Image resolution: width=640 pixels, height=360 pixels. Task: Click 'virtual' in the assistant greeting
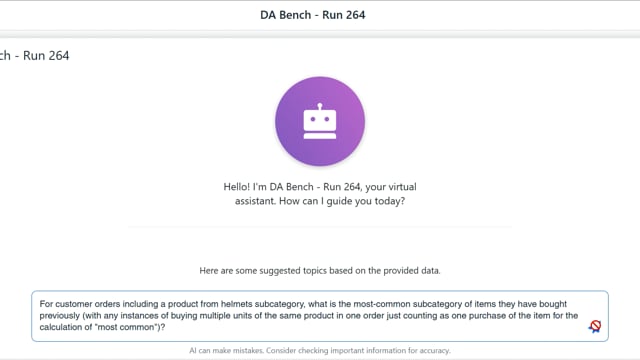[402, 187]
